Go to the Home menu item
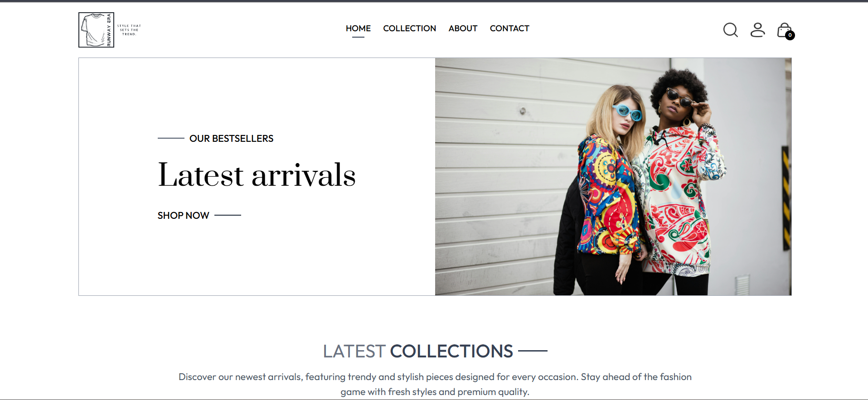Image resolution: width=868 pixels, height=400 pixels. pos(358,28)
